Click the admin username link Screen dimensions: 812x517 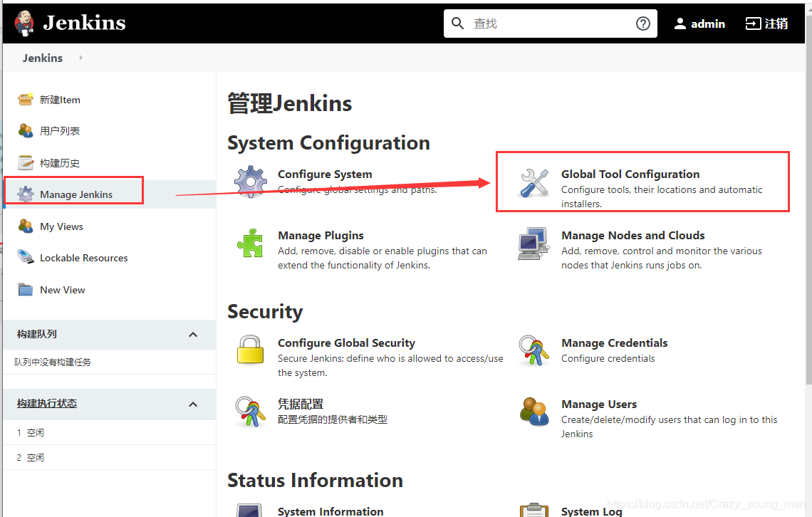[x=708, y=23]
